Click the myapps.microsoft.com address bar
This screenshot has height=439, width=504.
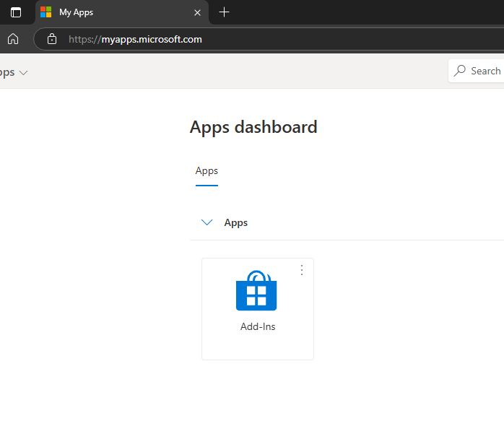[270, 39]
